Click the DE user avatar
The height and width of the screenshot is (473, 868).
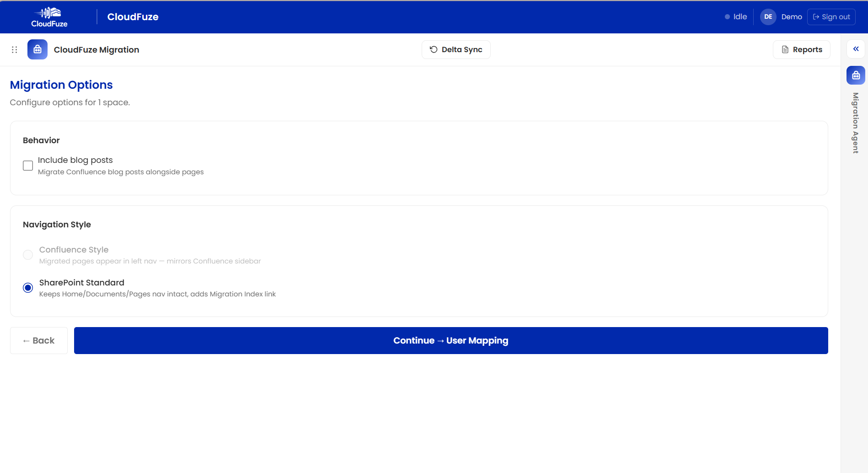click(768, 17)
